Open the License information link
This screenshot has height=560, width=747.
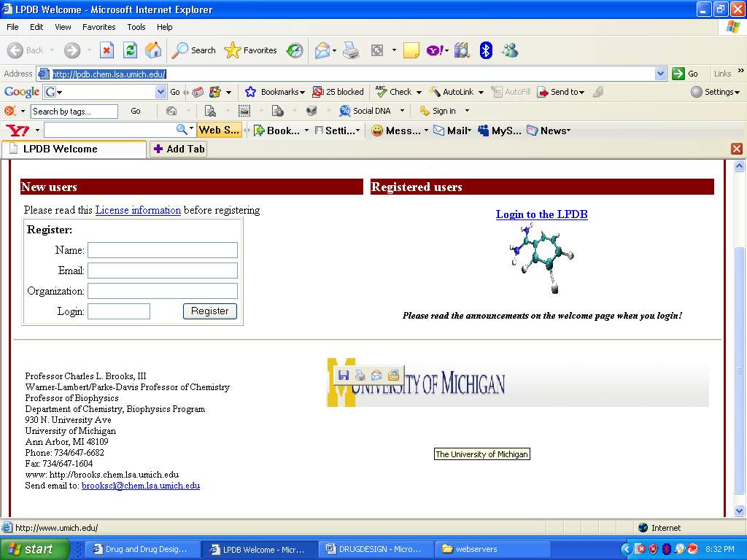pyautogui.click(x=138, y=210)
